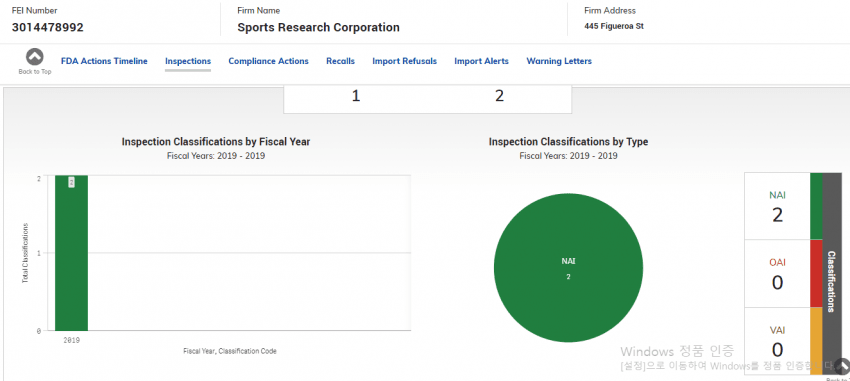
Task: Click the green 2019 bar in chart
Action: [x=72, y=253]
